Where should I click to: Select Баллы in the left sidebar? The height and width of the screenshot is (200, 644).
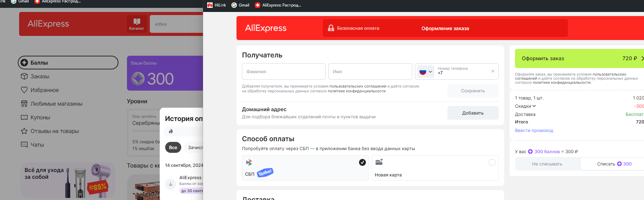(x=68, y=63)
